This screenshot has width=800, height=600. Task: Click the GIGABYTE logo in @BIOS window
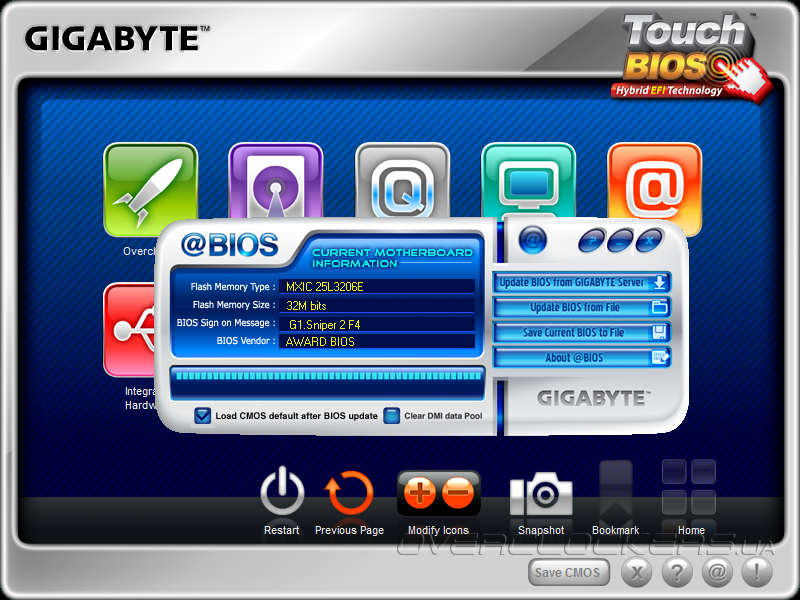pos(594,398)
